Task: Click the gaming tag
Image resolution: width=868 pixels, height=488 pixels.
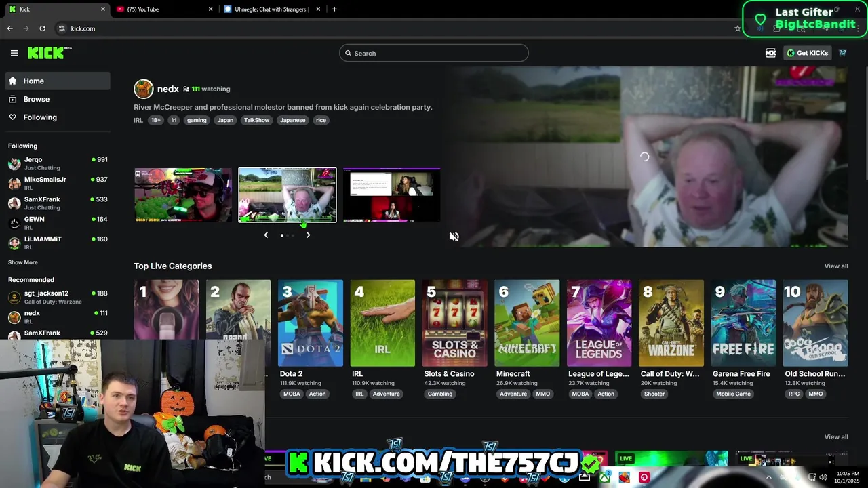Action: point(197,120)
